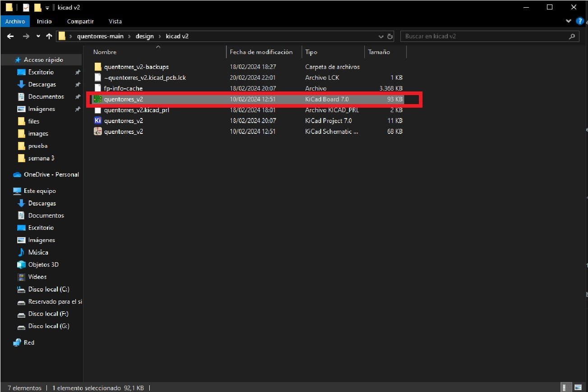The height and width of the screenshot is (392, 588).
Task: Open Imágenes under Acceso rápido
Action: pyautogui.click(x=36, y=109)
